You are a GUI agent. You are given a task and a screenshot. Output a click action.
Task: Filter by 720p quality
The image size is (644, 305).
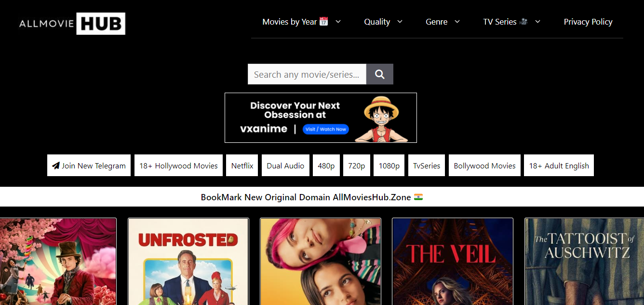[356, 166]
